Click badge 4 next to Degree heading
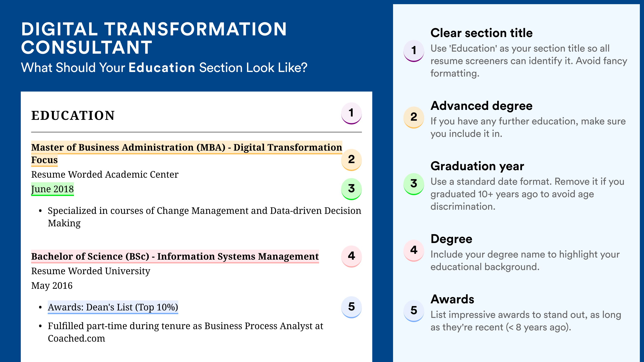Viewport: 644px width, 362px height. point(414,250)
